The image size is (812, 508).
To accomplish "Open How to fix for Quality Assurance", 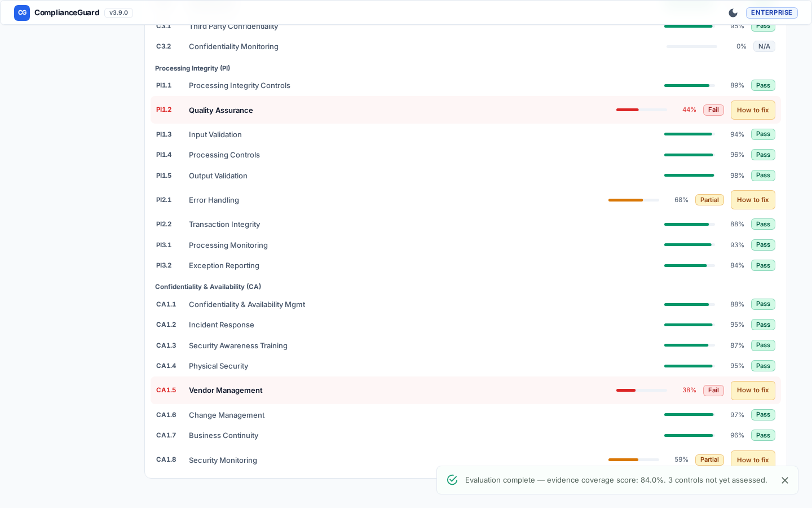I will click(753, 110).
